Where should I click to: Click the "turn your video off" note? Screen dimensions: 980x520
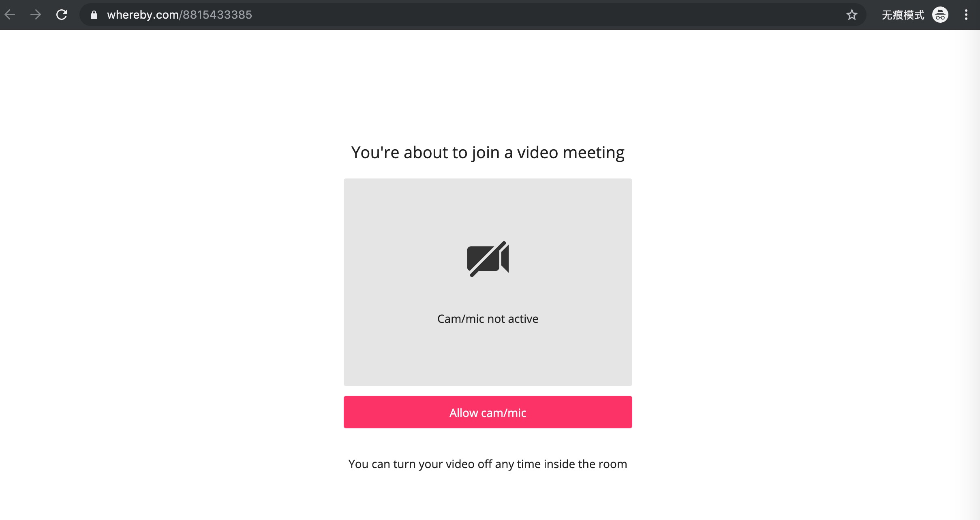pyautogui.click(x=488, y=464)
